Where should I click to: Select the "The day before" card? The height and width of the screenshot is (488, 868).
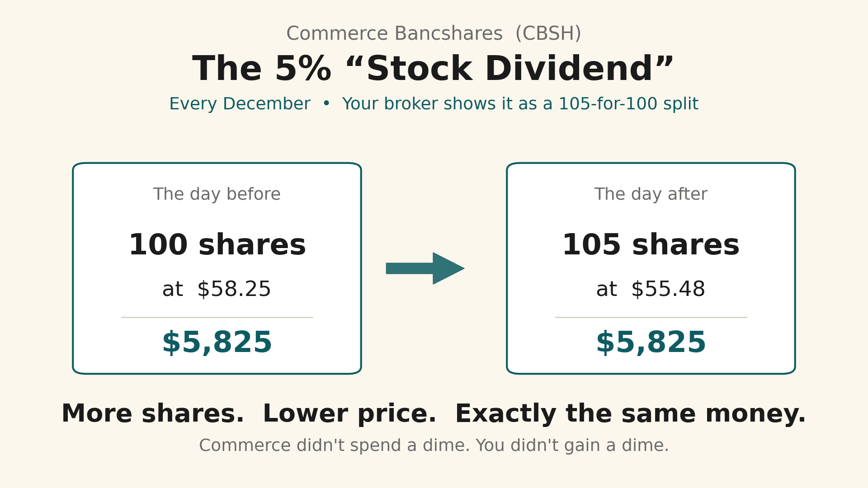[217, 268]
